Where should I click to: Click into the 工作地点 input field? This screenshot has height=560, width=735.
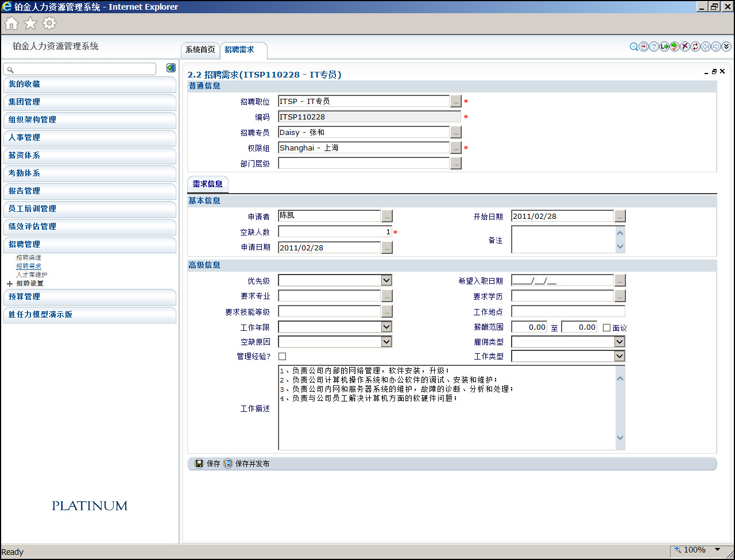(568, 311)
